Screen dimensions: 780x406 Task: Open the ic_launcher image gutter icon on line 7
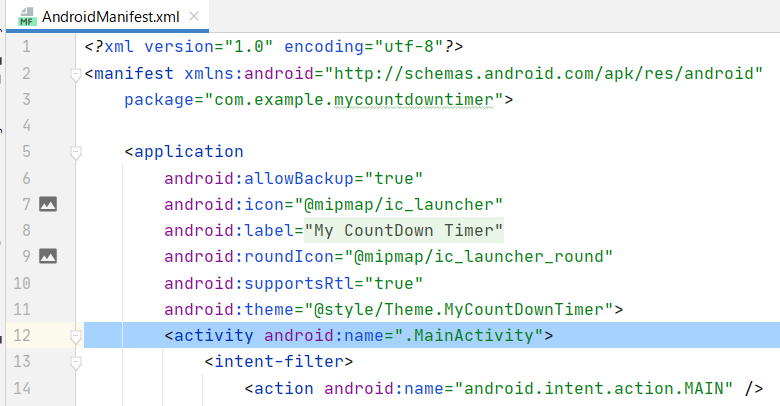48,204
